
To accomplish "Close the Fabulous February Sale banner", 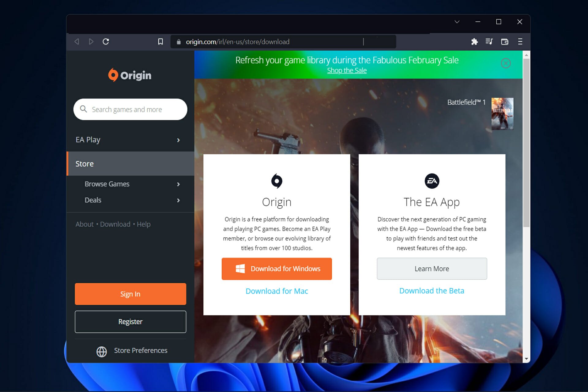I will [x=506, y=63].
